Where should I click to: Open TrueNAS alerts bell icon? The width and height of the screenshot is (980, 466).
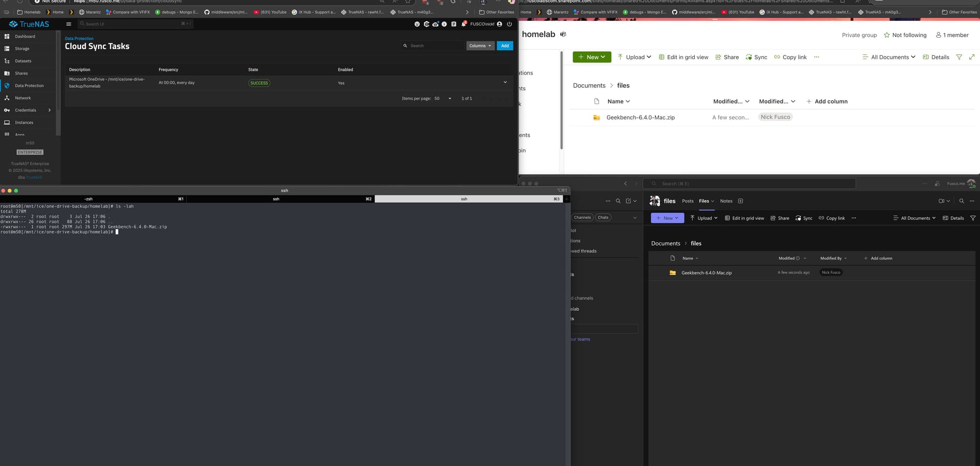pyautogui.click(x=463, y=24)
